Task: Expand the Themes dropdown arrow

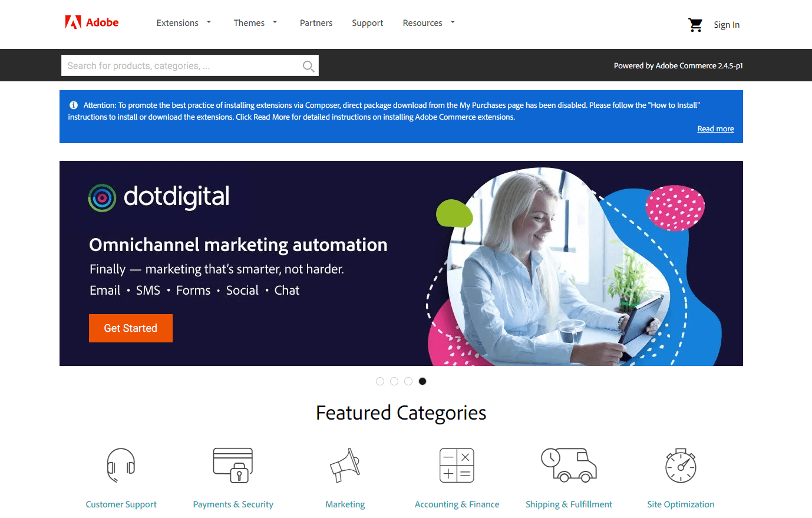Action: [x=275, y=22]
